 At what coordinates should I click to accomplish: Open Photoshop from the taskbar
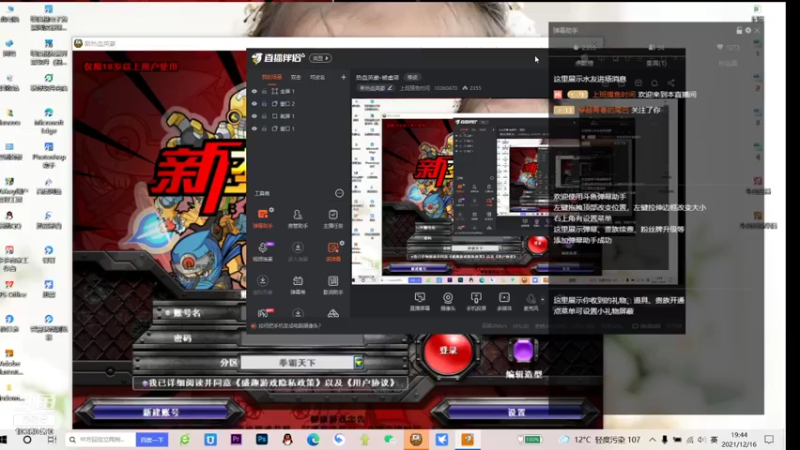pos(262,439)
